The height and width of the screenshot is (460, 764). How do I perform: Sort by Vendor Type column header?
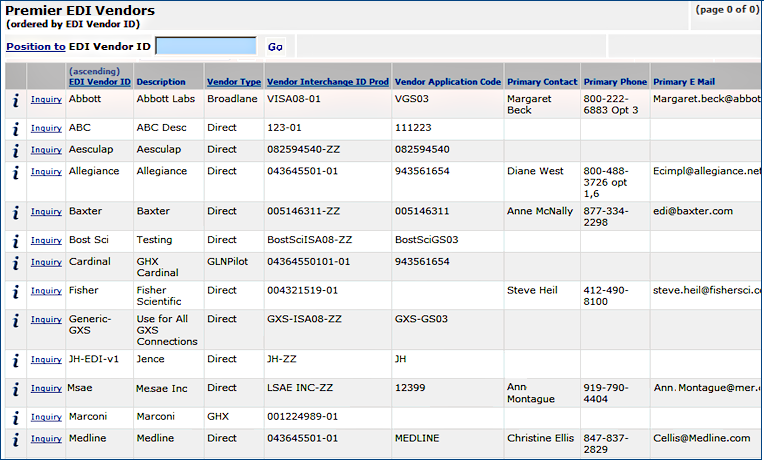(x=233, y=82)
